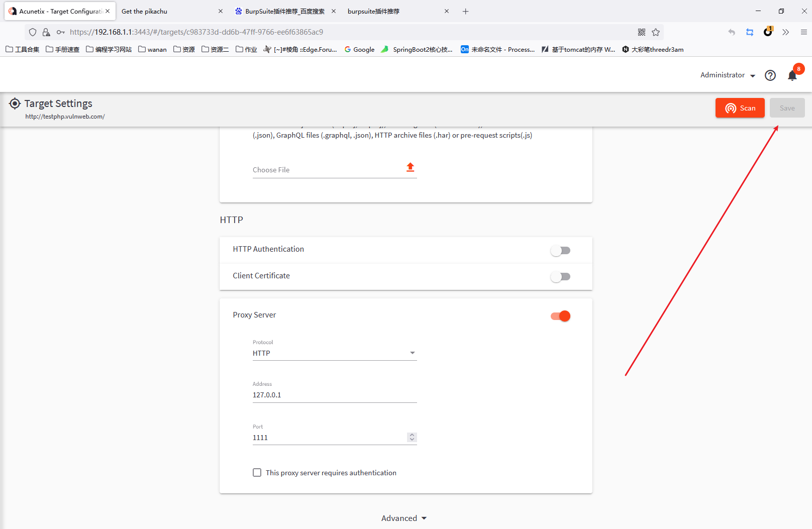812x529 pixels.
Task: Open the 作业 bookmark folder
Action: (247, 49)
